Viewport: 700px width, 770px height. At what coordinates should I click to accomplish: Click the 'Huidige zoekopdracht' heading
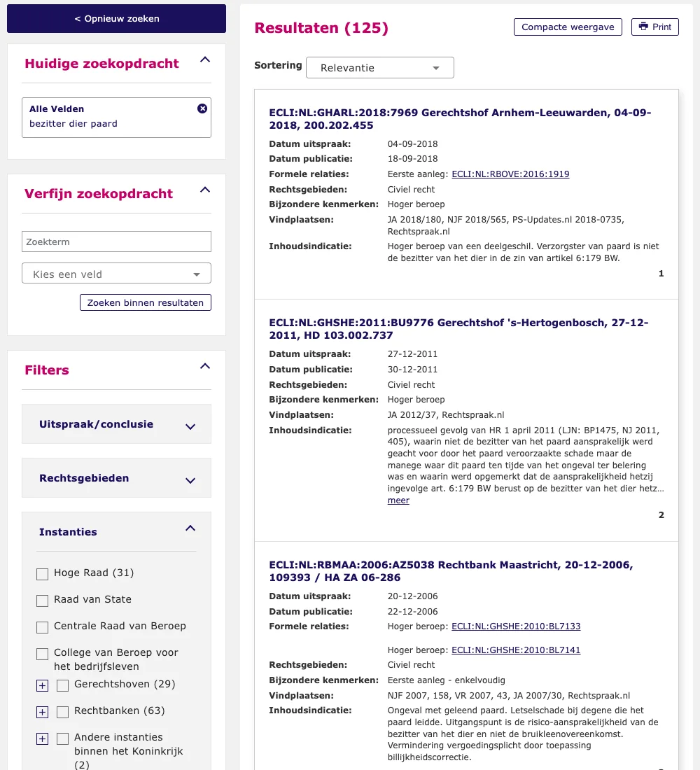click(101, 63)
